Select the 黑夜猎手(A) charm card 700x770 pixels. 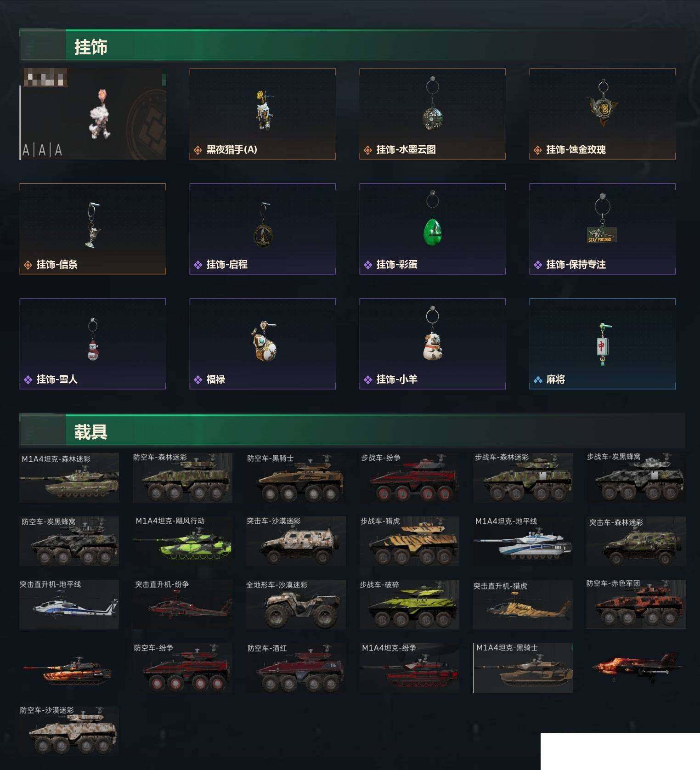click(262, 114)
